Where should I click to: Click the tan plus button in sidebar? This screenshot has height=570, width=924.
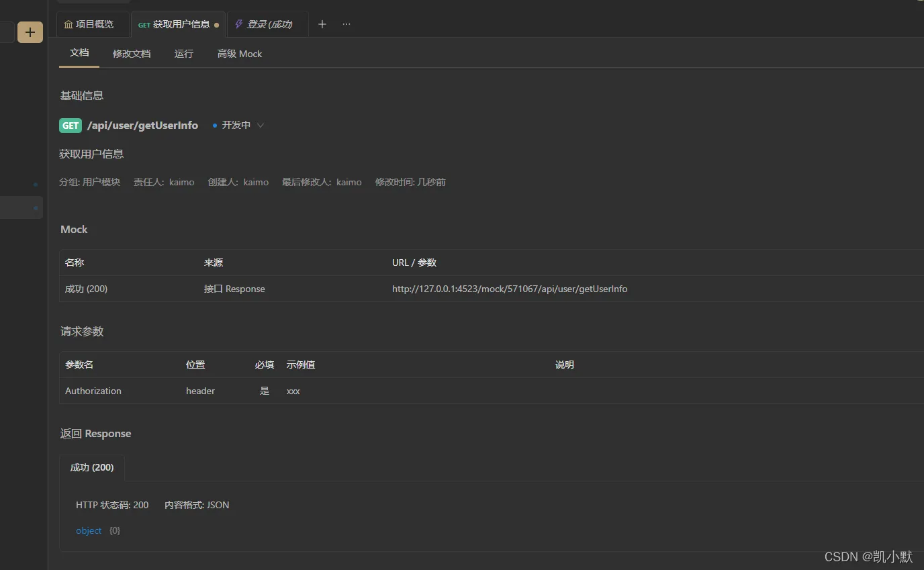(30, 32)
